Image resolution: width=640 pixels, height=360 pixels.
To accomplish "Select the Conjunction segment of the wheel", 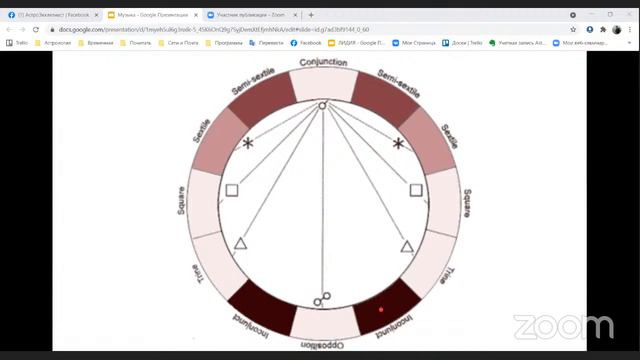I will point(323,85).
